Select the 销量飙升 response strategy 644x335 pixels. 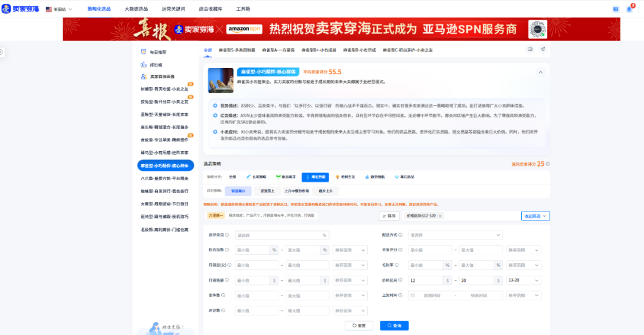click(x=238, y=191)
